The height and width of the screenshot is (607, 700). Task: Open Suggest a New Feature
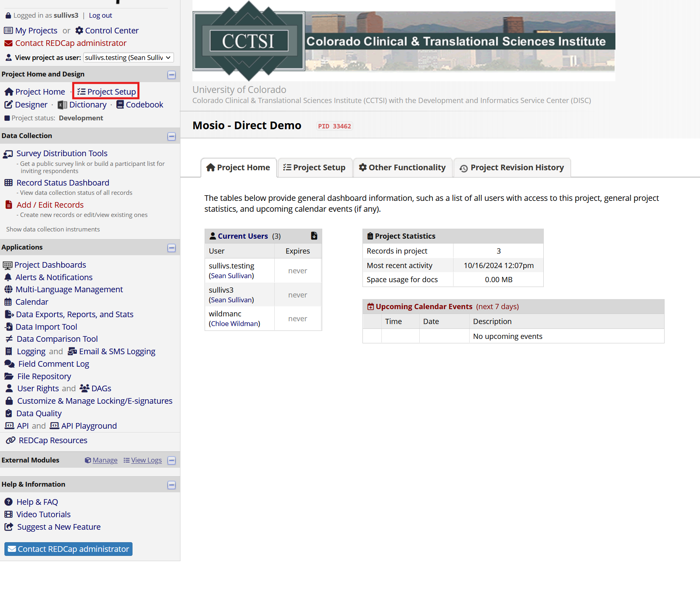[x=59, y=527]
